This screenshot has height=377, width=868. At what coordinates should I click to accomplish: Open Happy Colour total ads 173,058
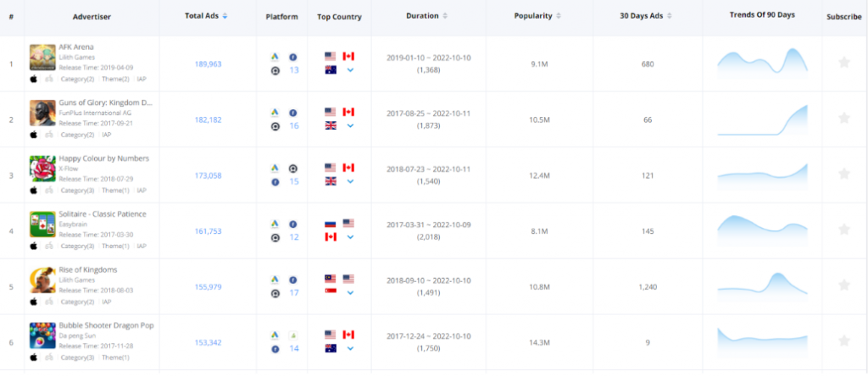(209, 175)
